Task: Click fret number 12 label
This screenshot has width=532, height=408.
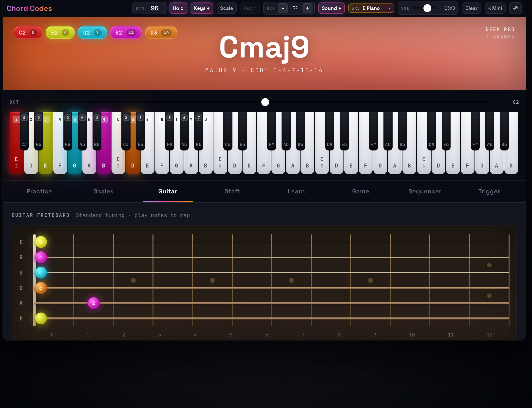Action: [489, 335]
